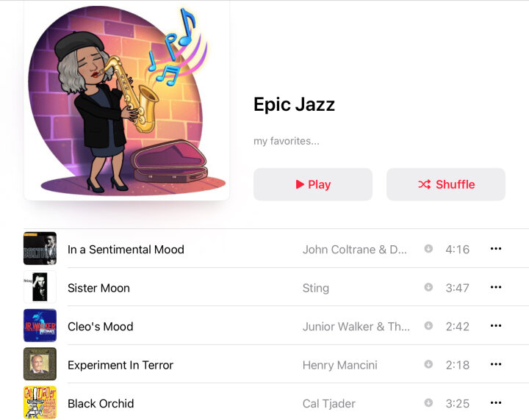Click Henry Mancini album art thumbnail
The image size is (529, 420).
[40, 363]
